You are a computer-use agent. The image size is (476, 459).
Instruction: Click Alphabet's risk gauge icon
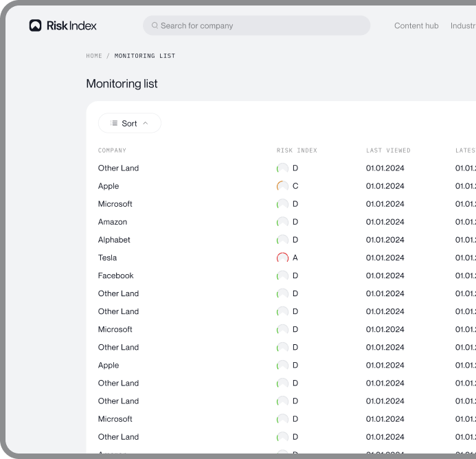point(282,240)
